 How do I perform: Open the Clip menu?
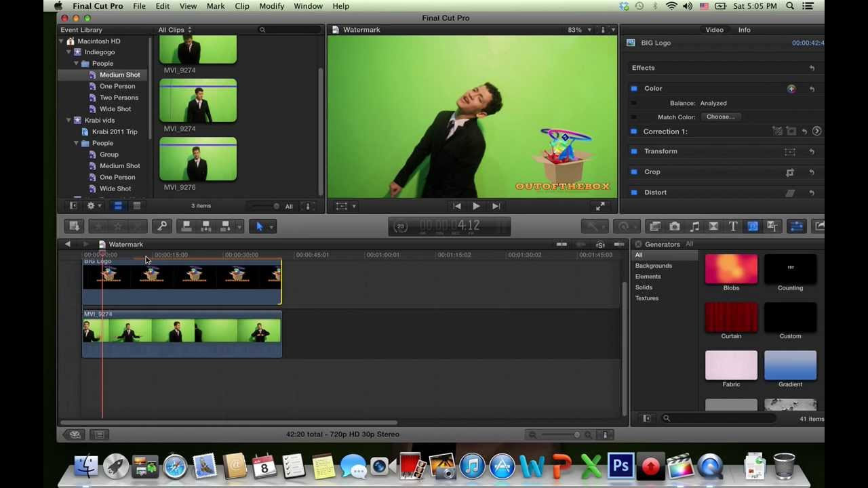[242, 6]
